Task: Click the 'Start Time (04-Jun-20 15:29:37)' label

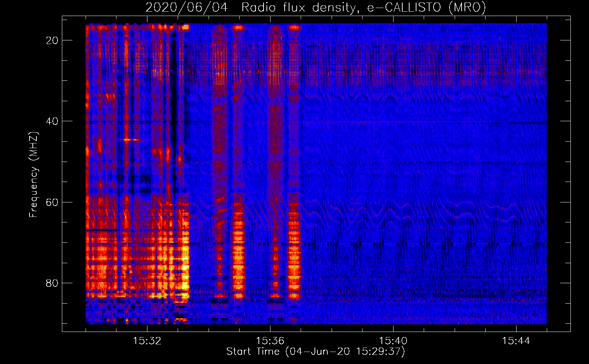Action: click(x=316, y=352)
